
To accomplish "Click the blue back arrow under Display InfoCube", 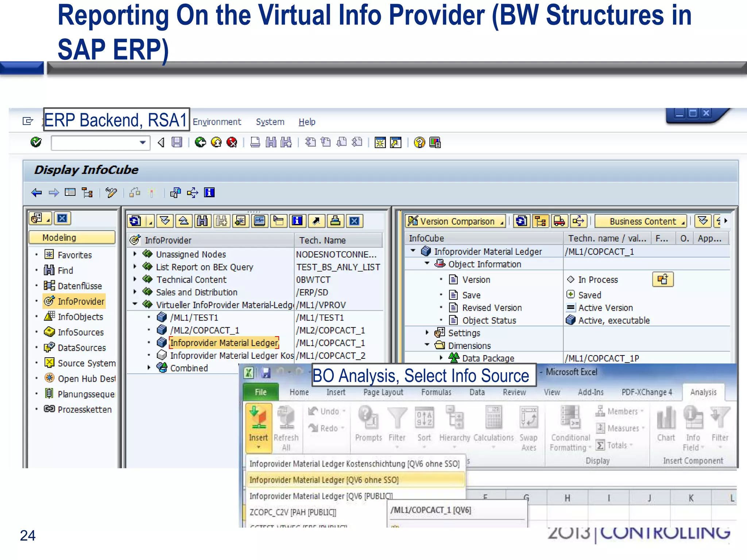I will (x=36, y=192).
